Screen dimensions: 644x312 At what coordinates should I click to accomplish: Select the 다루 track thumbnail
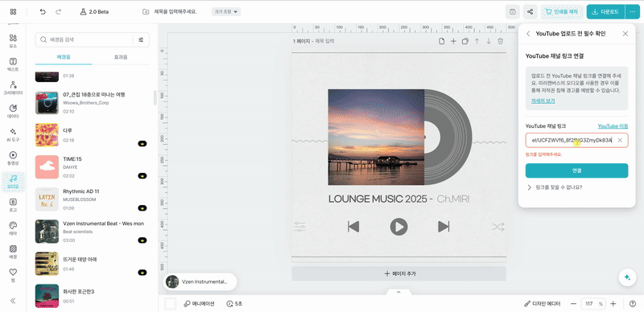pyautogui.click(x=47, y=135)
